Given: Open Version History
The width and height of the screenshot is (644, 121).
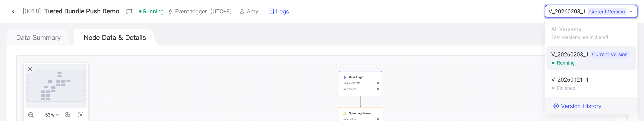Looking at the screenshot, I should coord(577,106).
